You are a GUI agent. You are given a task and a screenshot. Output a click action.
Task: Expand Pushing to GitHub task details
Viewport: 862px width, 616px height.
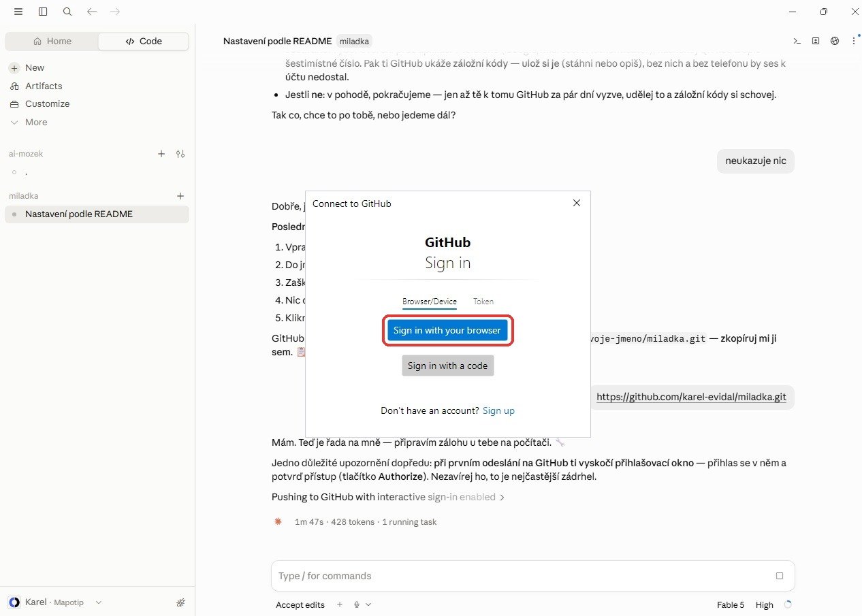(388, 497)
